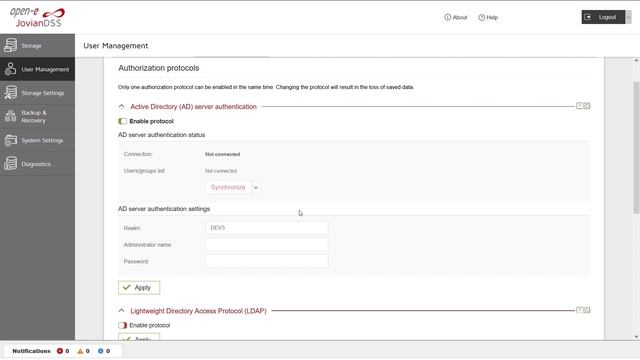Click the yellow warning notifications icon
The image size is (640, 360).
click(80, 351)
